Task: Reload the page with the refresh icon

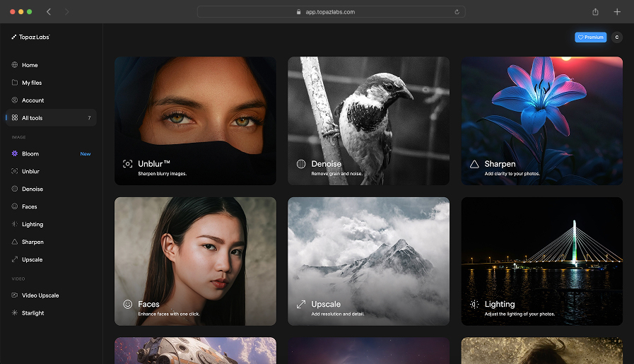Action: click(x=457, y=12)
